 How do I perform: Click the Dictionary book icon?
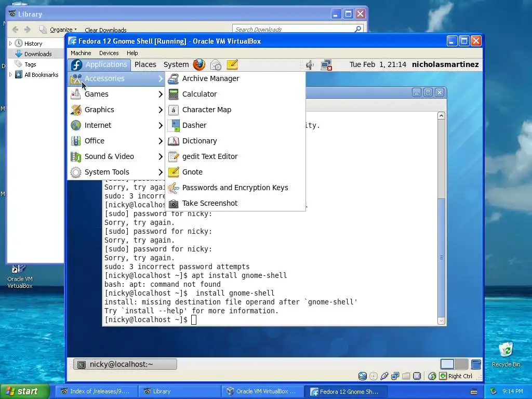point(174,141)
